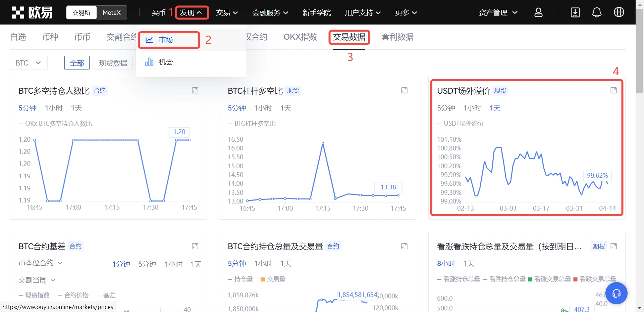Open notifications bell icon
This screenshot has width=644, height=312.
[x=597, y=12]
